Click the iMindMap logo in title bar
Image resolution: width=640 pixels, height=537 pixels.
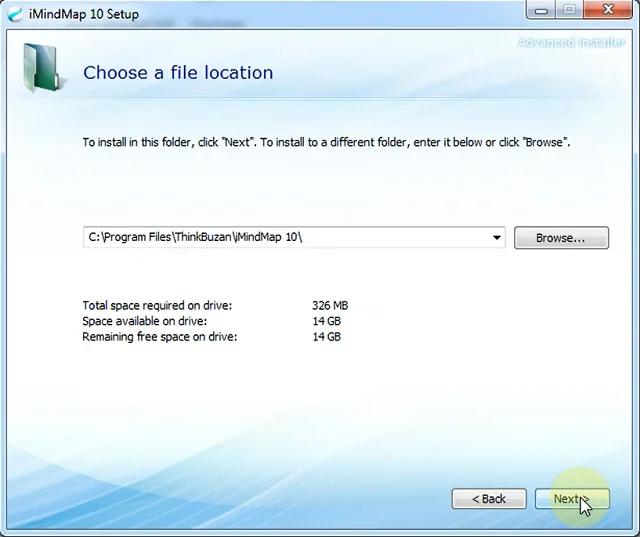tap(15, 14)
